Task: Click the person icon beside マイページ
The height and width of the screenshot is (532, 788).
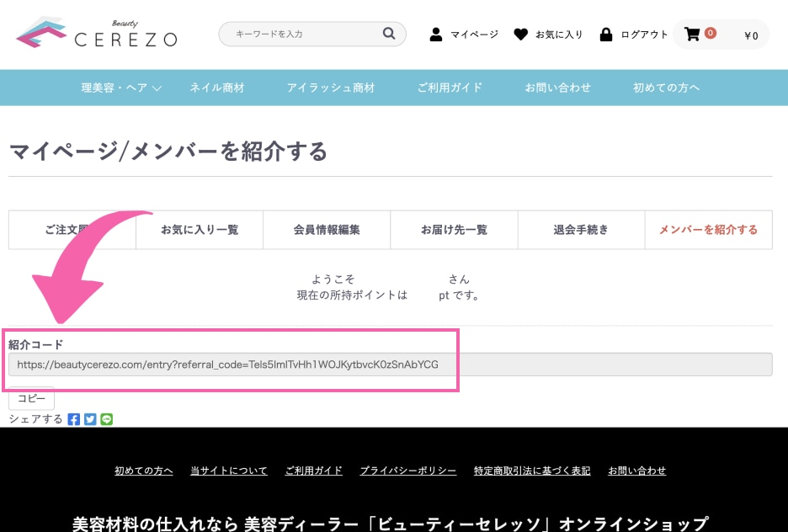Action: (436, 35)
